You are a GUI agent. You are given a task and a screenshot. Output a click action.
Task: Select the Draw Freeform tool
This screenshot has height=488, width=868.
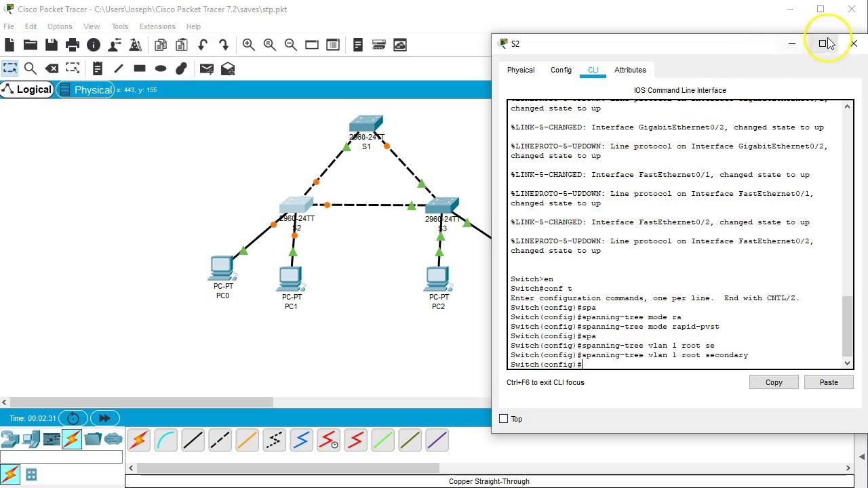182,68
